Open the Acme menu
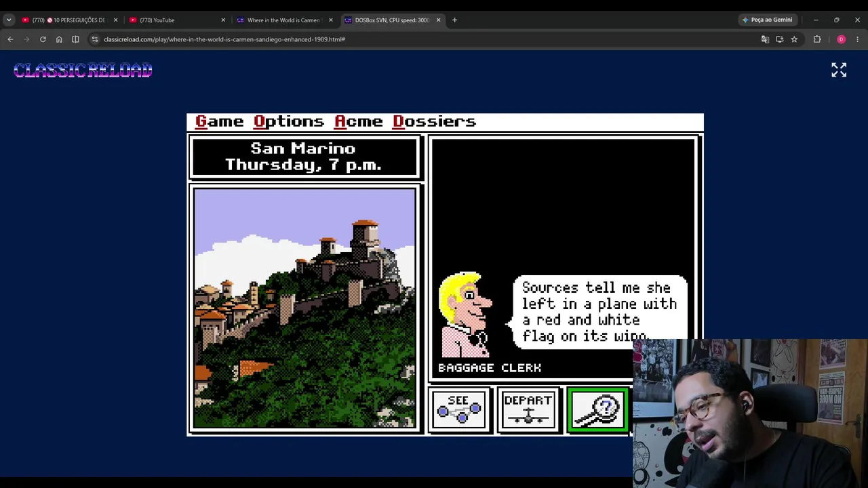The height and width of the screenshot is (488, 868). click(x=359, y=121)
